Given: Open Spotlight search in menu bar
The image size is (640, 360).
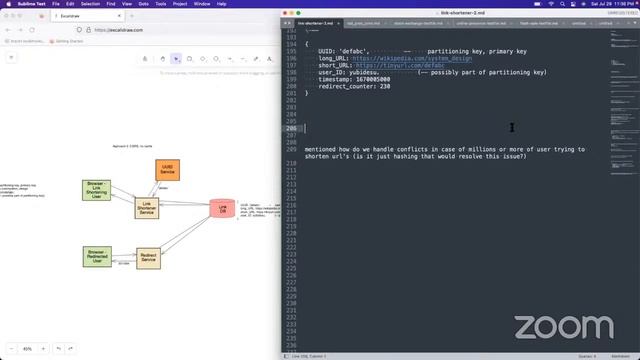Looking at the screenshot, I should coord(562,4).
